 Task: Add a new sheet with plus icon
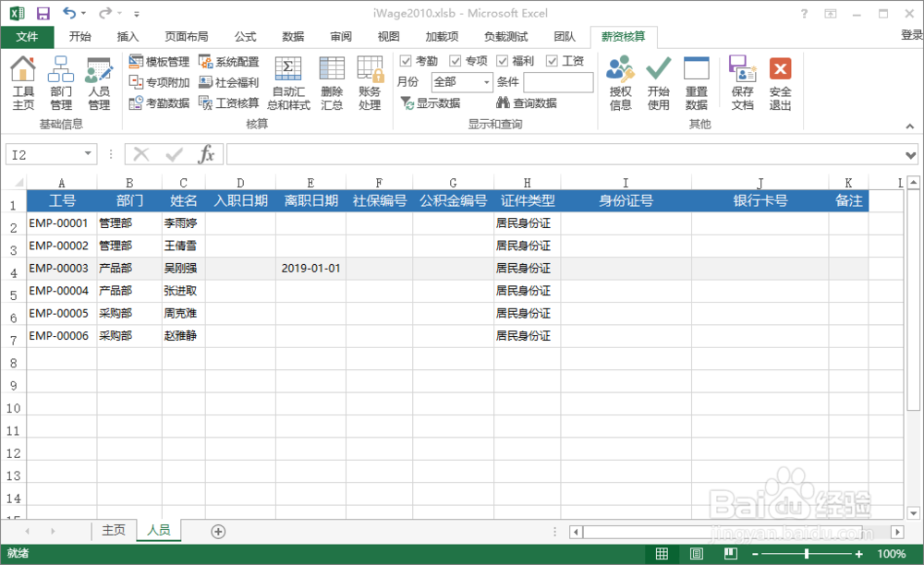(218, 532)
